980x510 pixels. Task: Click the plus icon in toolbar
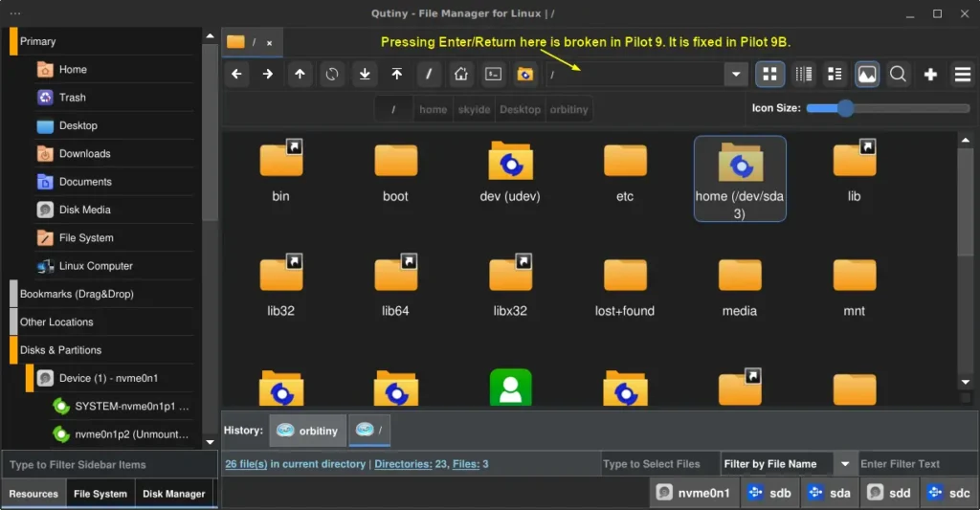click(930, 75)
